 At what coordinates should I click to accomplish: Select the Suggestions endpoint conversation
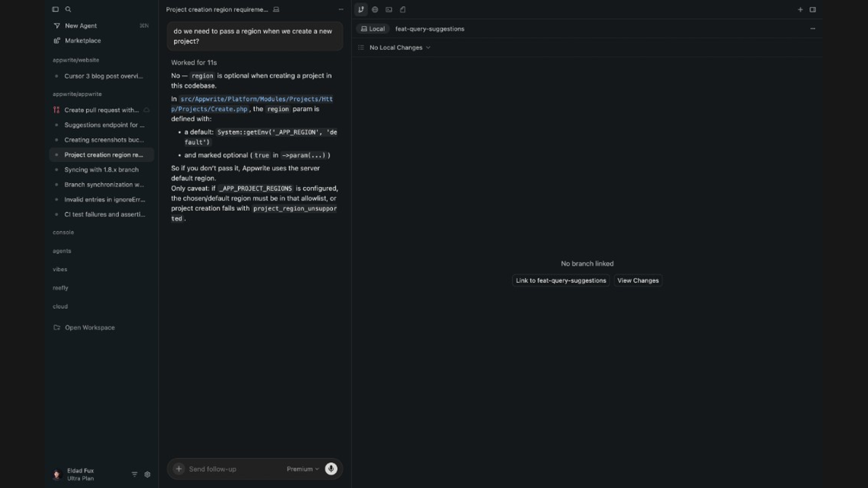coord(103,125)
